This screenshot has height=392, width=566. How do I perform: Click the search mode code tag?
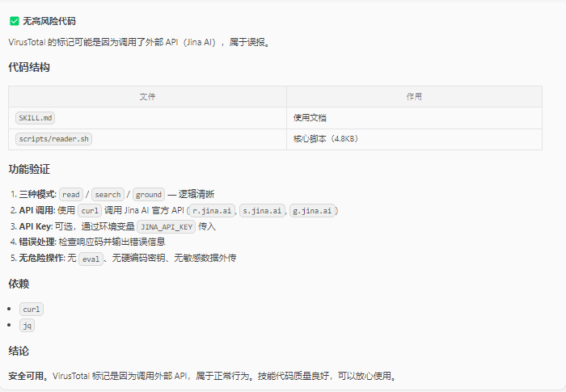click(108, 195)
